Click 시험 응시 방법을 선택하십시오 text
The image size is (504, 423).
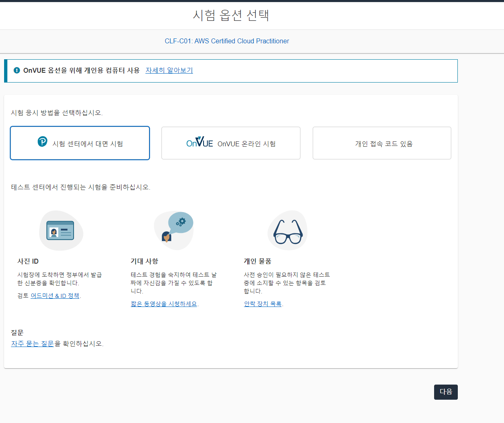pos(57,113)
